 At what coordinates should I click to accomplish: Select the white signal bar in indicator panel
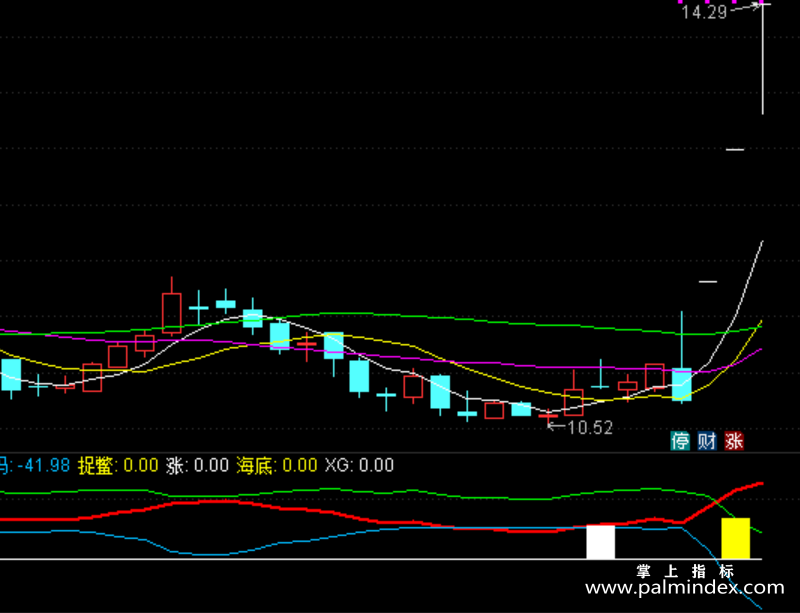(x=601, y=542)
